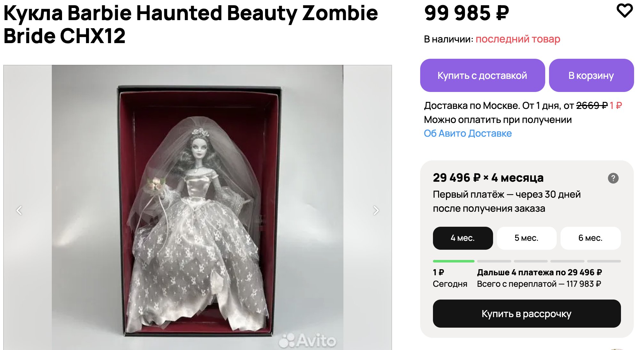Click the product title Barbie Haunted Beauty
The height and width of the screenshot is (350, 644).
[x=191, y=24]
